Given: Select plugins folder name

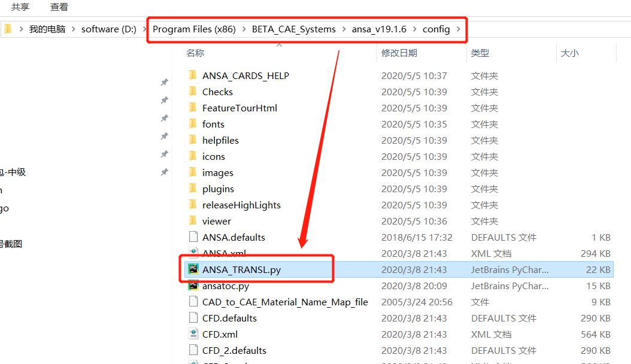Looking at the screenshot, I should click(x=218, y=189).
